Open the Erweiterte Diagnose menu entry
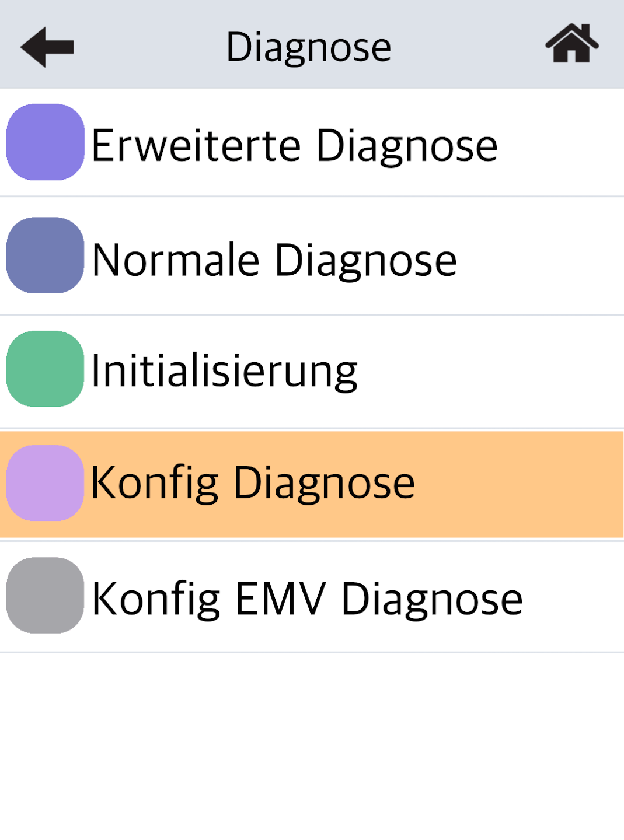 295,145
